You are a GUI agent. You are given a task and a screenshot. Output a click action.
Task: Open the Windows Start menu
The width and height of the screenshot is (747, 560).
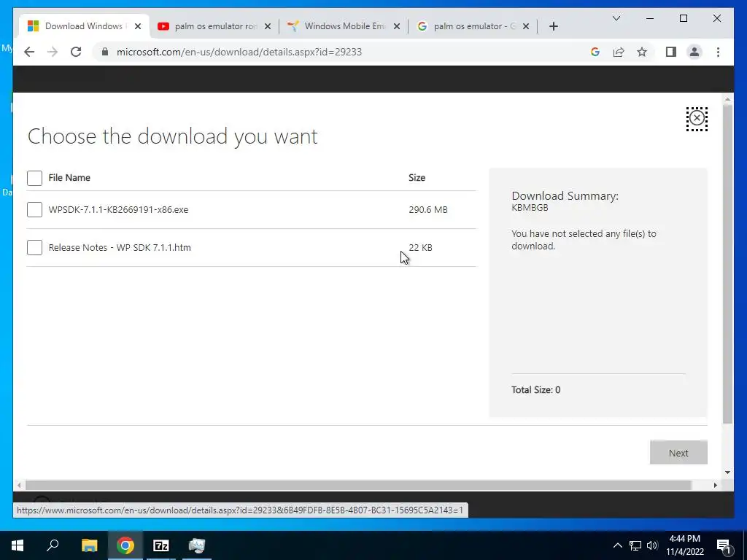[x=18, y=545]
